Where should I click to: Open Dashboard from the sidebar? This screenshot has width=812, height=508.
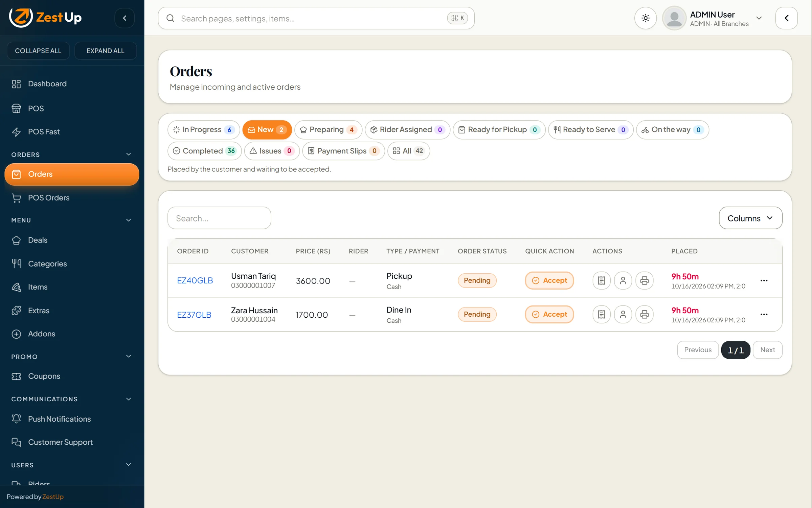point(72,84)
